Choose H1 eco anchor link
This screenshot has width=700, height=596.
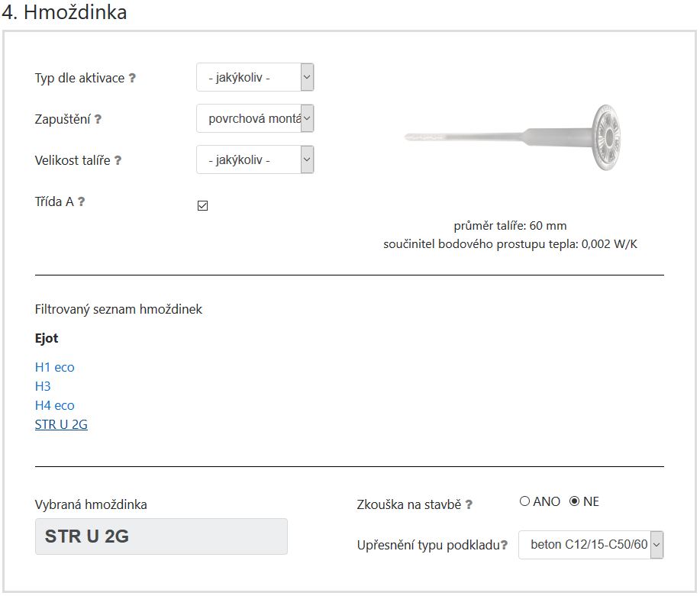(x=54, y=367)
